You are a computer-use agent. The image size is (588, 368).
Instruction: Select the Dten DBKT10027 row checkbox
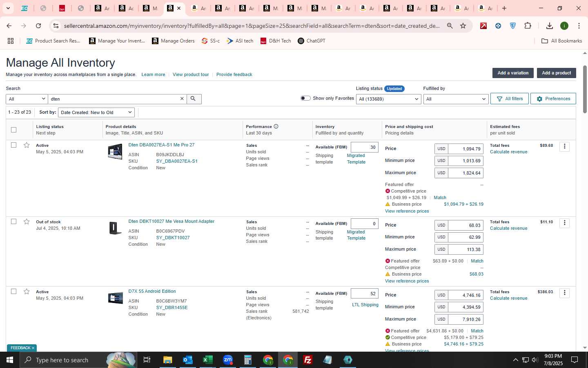(x=13, y=222)
